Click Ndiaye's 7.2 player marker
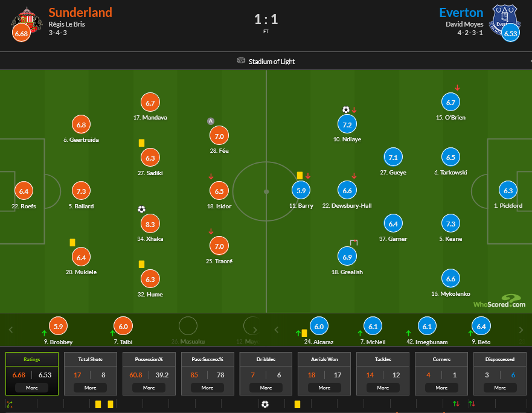 pos(347,124)
